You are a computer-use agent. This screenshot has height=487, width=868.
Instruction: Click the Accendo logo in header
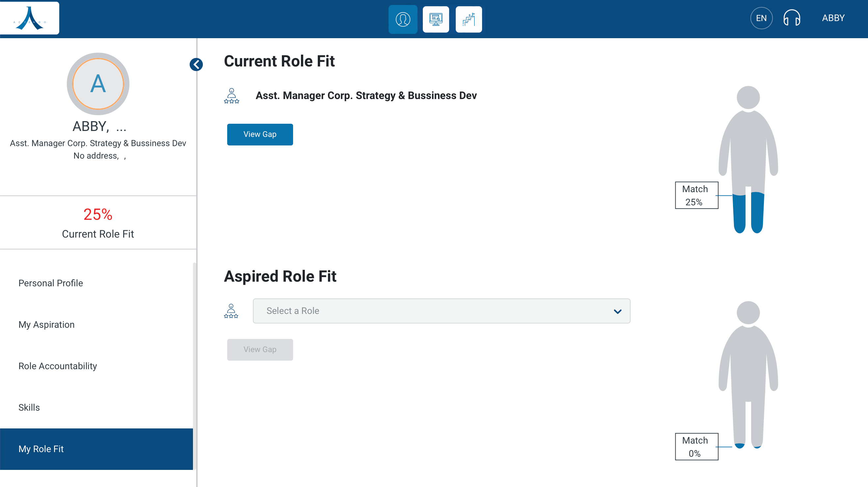[30, 18]
